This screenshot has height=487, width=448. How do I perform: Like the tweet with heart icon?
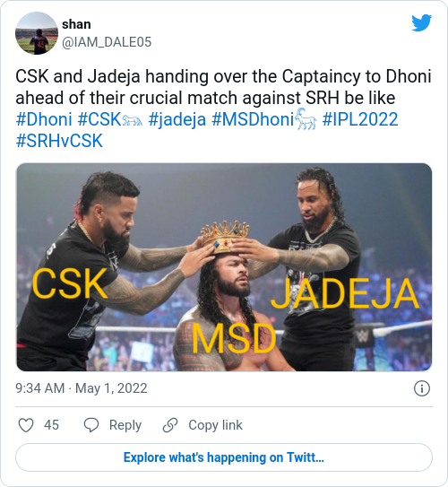point(26,425)
